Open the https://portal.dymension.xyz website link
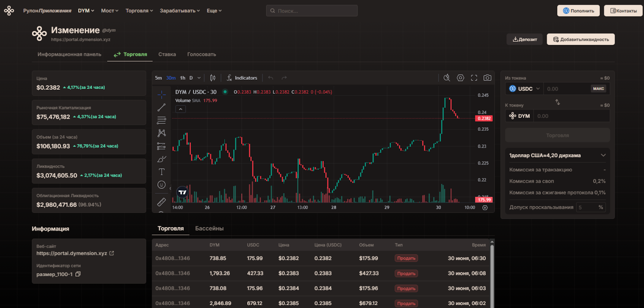 pyautogui.click(x=72, y=253)
